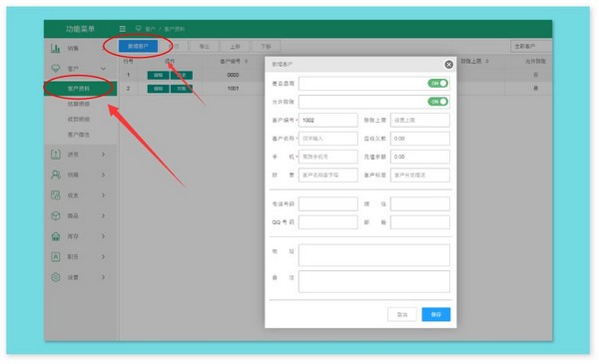Click the blue 新增客户 button
The width and height of the screenshot is (599, 364).
(138, 46)
